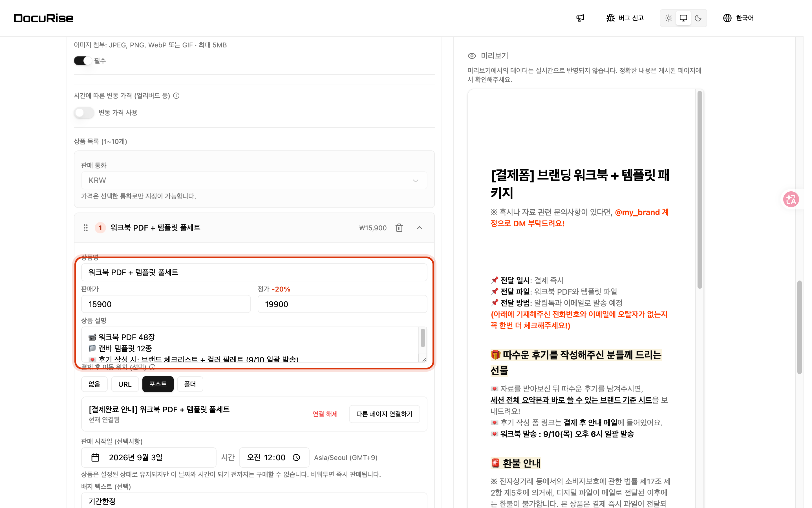Open the calendar icon for 판매 시작일
The width and height of the screenshot is (812, 508).
[x=95, y=457]
